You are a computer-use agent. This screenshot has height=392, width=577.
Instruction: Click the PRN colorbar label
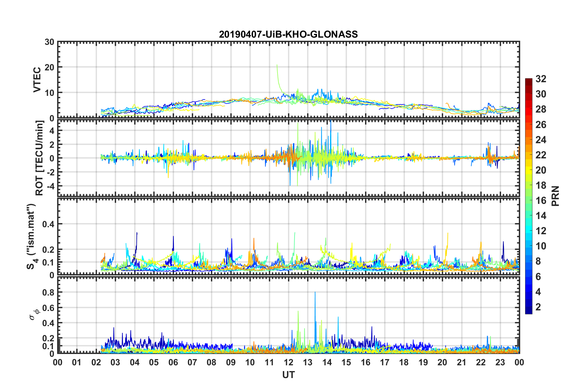coord(555,196)
